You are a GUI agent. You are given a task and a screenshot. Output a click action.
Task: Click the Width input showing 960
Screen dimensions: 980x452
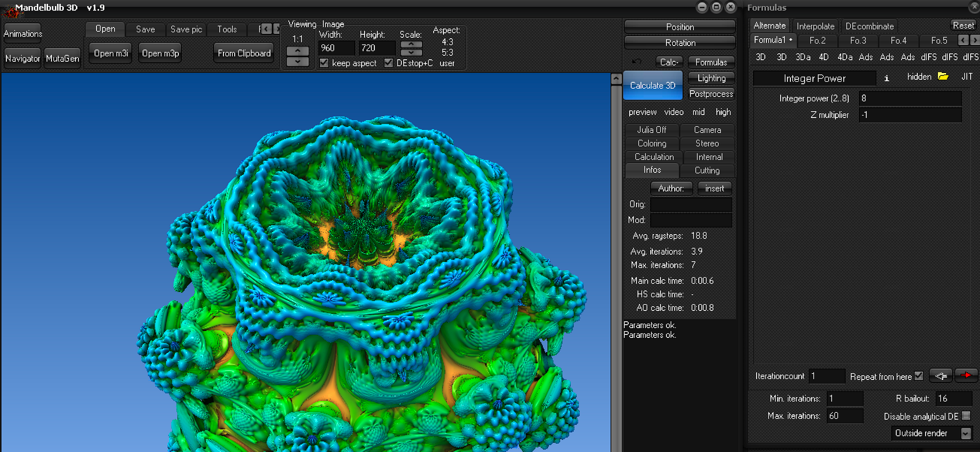(x=336, y=48)
